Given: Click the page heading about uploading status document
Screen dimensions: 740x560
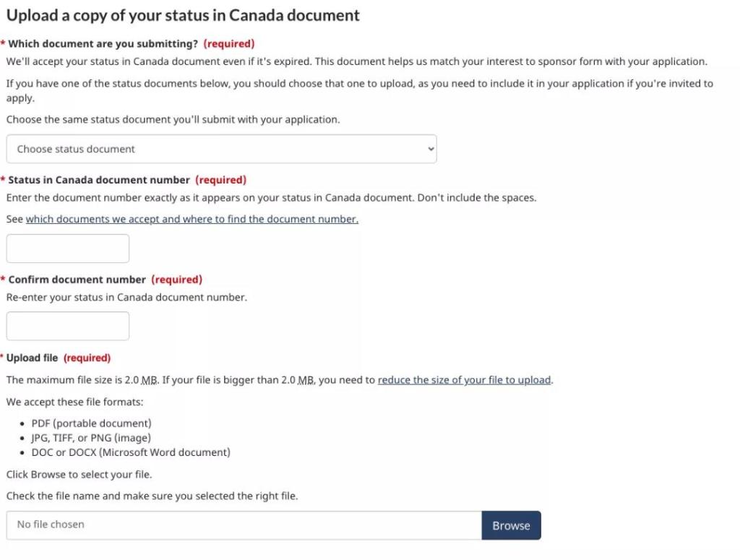Looking at the screenshot, I should click(183, 15).
